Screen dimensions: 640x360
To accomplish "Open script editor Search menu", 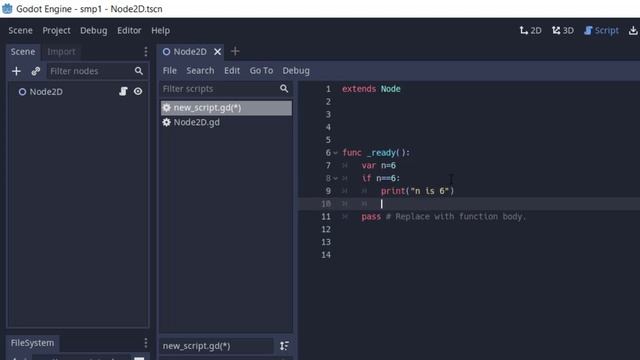I will pos(200,71).
